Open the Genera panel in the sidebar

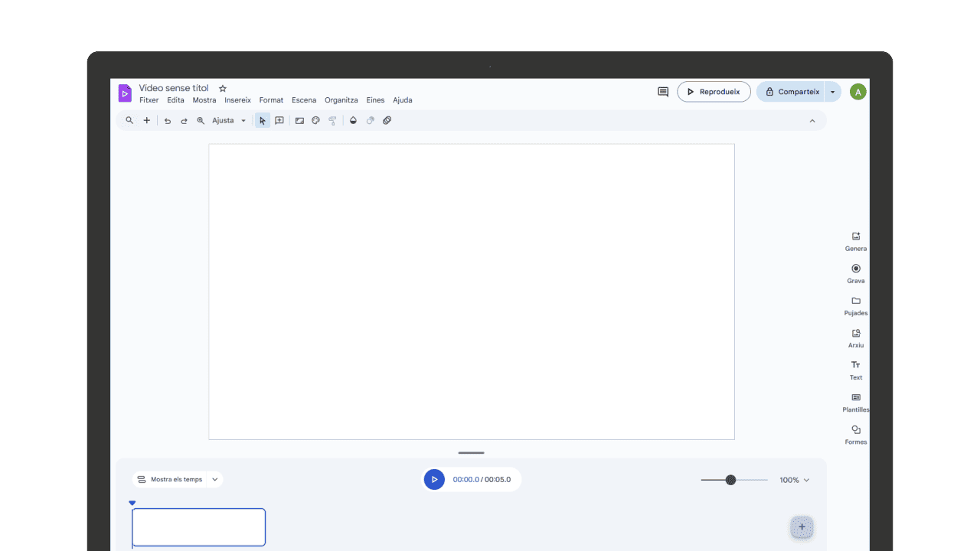coord(855,240)
